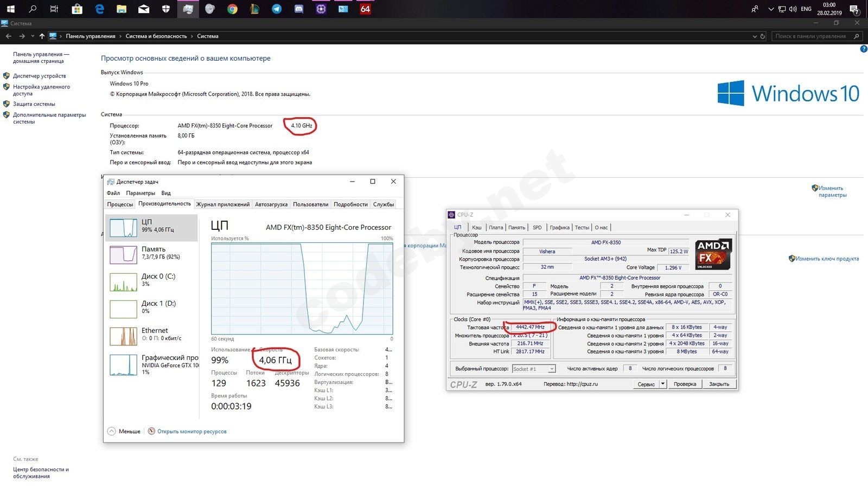This screenshot has height=488, width=868.
Task: Go up one level in Control Panel
Action: point(42,36)
